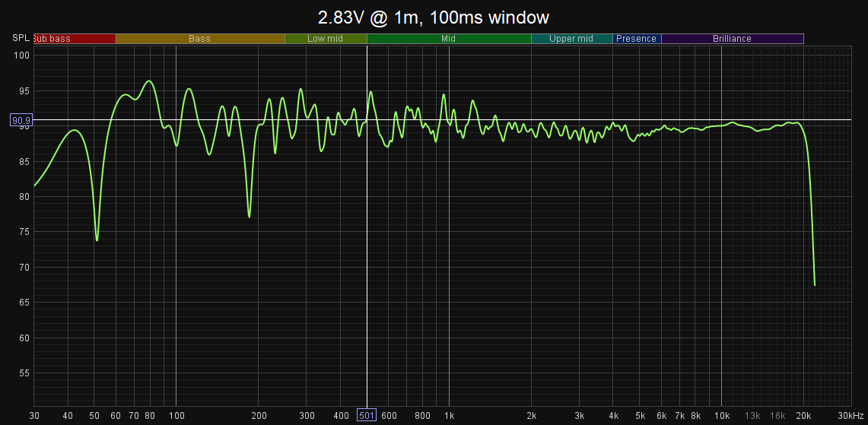Screen dimensions: 868x425
Task: Click the 5k label on frequency axis
Action: 640,416
